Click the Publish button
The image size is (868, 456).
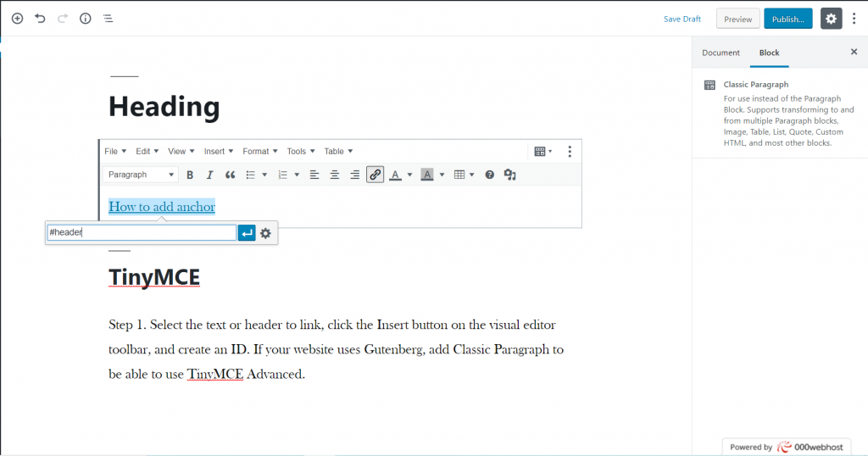pyautogui.click(x=788, y=19)
